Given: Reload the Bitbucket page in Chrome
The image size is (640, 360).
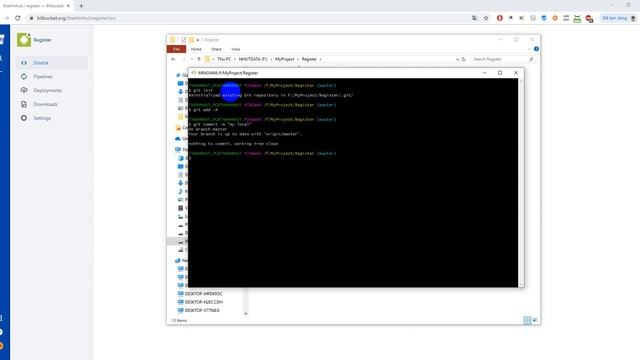Looking at the screenshot, I should coord(18,18).
